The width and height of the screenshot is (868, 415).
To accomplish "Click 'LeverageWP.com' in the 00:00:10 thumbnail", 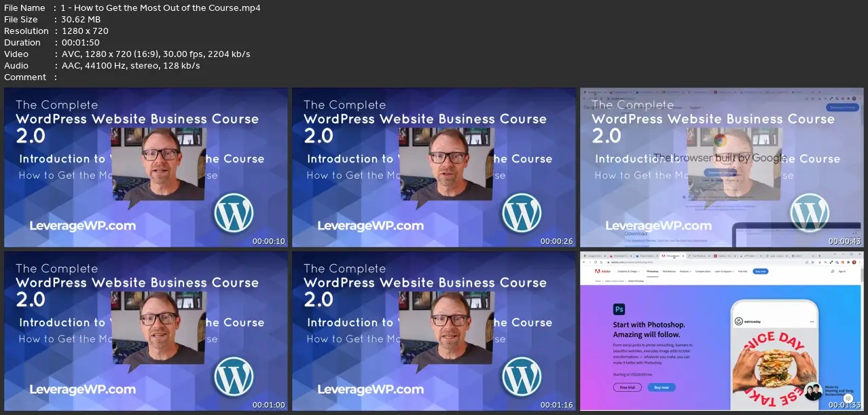I will (82, 225).
